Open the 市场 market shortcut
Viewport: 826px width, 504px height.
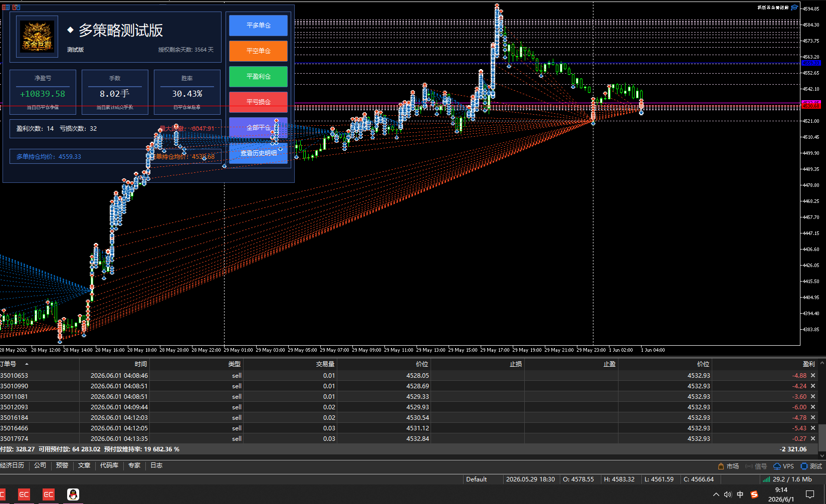click(729, 466)
